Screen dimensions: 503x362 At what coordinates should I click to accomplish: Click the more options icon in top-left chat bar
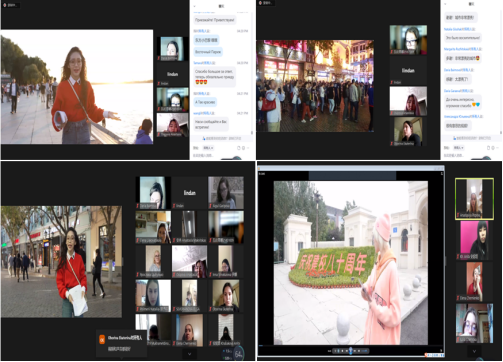point(248,148)
